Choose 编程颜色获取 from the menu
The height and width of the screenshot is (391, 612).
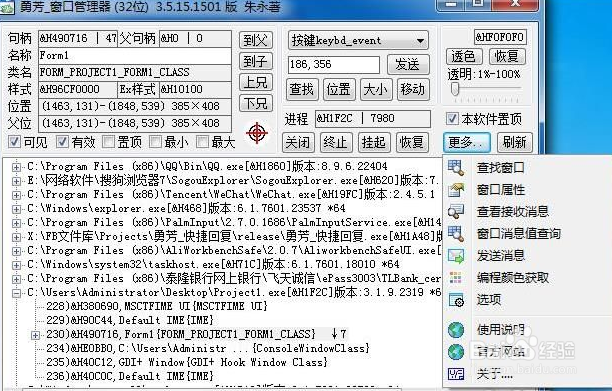tap(512, 278)
